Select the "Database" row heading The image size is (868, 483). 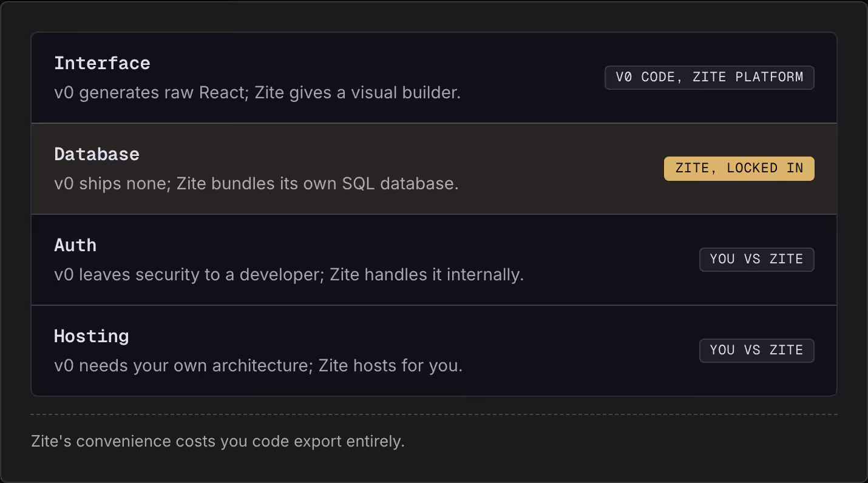pyautogui.click(x=97, y=154)
